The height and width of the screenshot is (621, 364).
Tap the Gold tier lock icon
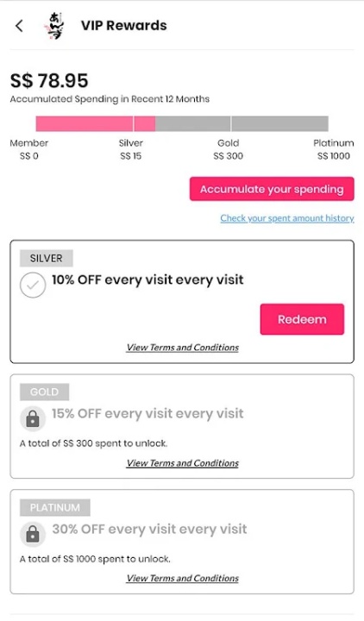pos(33,419)
